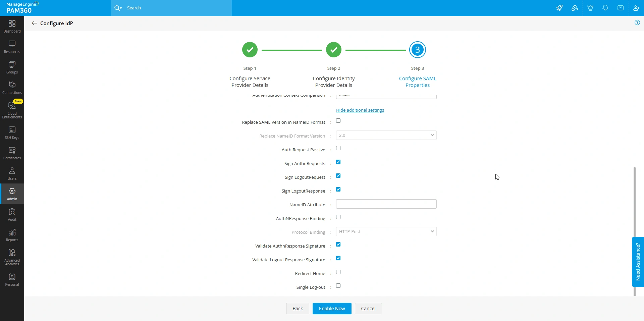Go back using the arrow beside Configure IdP

pyautogui.click(x=34, y=23)
